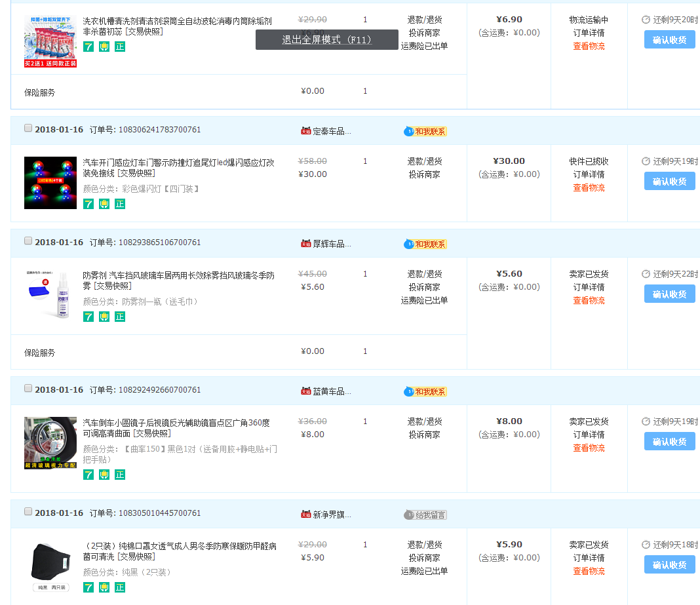Click the Tmall cat icon beside 定秦车品 seller
Viewport: 700px width, 605px height.
coord(305,129)
